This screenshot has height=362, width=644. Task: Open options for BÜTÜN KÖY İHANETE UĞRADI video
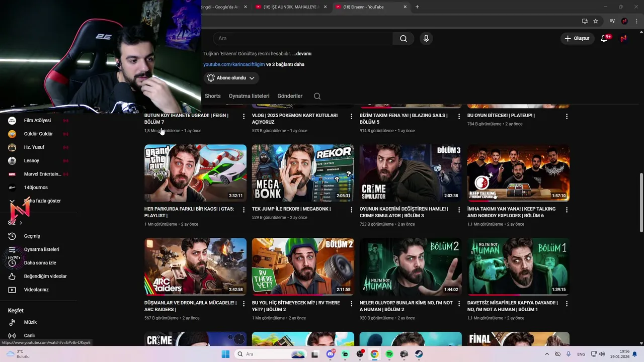point(244,116)
